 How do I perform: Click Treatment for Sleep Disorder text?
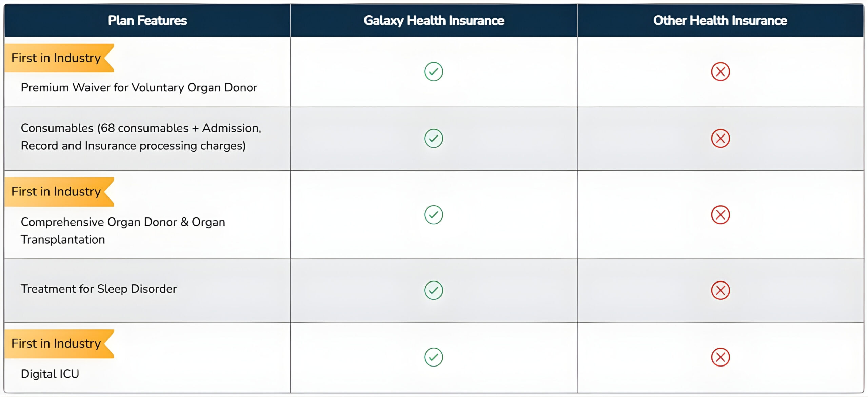click(x=99, y=289)
